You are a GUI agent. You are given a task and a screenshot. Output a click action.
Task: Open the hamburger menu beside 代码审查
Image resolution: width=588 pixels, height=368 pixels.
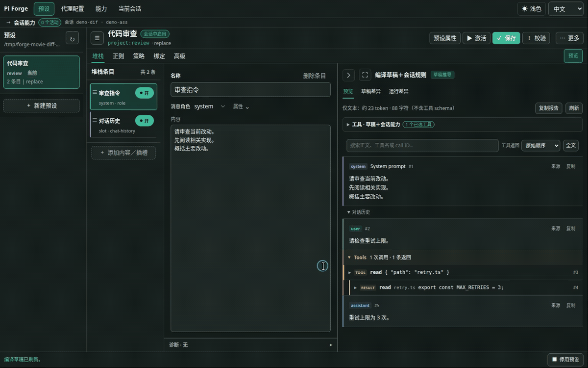97,38
